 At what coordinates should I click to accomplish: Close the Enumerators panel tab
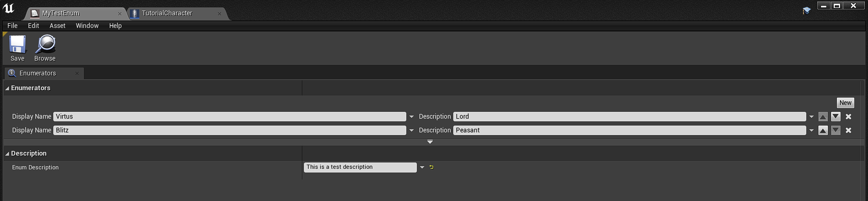coord(77,73)
